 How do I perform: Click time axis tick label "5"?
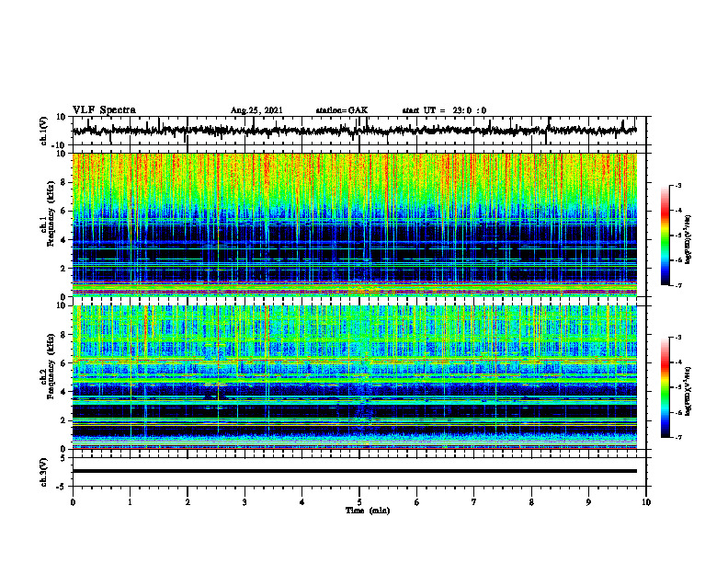point(359,502)
